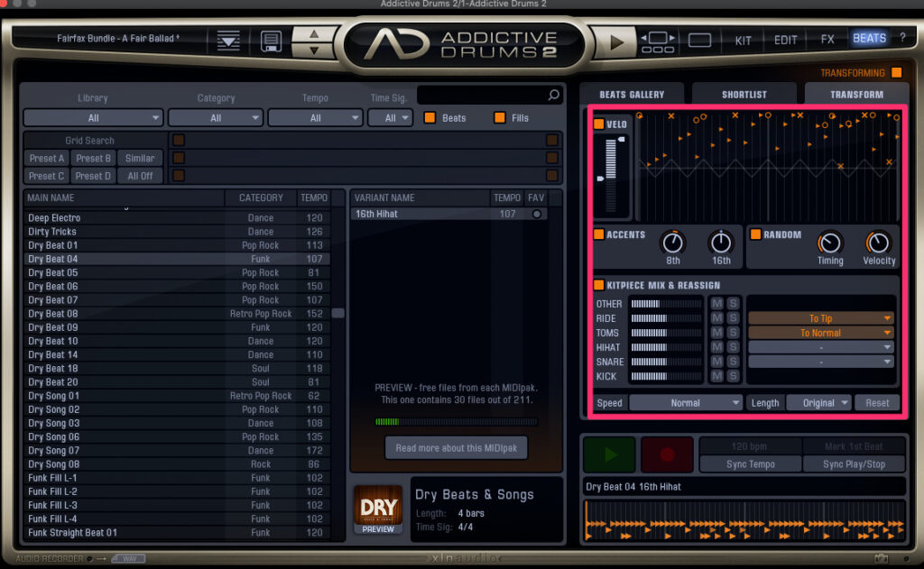Open the preset browser menu icon
This screenshot has height=569, width=924.
[228, 41]
